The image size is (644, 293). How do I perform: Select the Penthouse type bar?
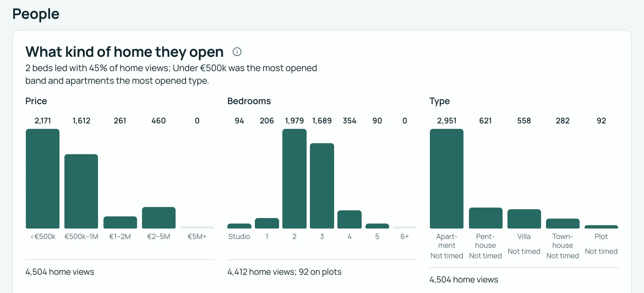(x=485, y=218)
